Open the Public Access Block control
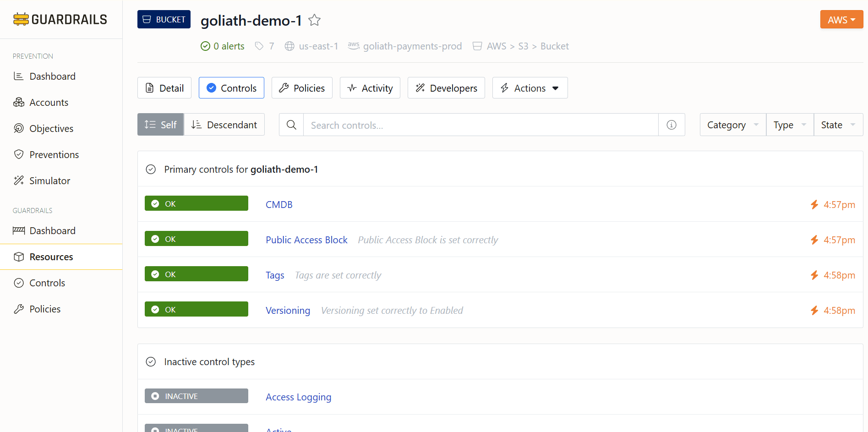Screen dimensions: 868x432 (306, 240)
